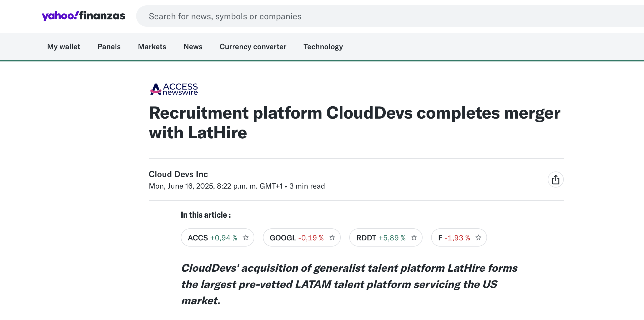Click the article headline about CloudDevs merger
The width and height of the screenshot is (644, 320).
point(355,123)
